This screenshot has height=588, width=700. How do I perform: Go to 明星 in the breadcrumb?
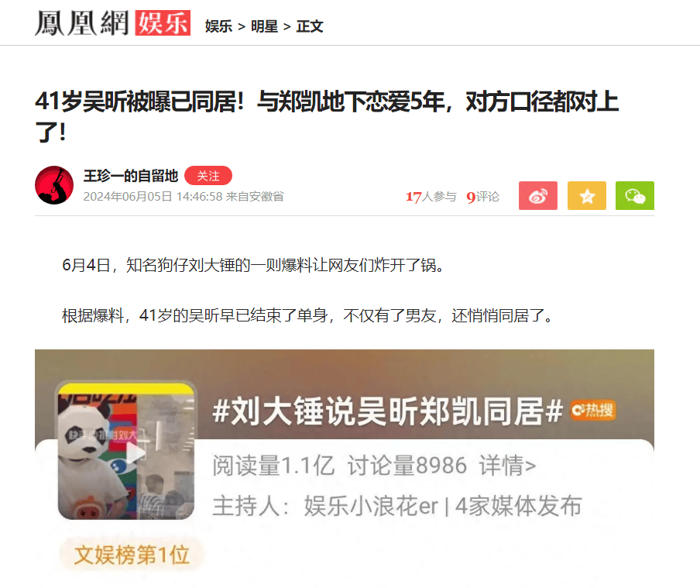tap(264, 26)
